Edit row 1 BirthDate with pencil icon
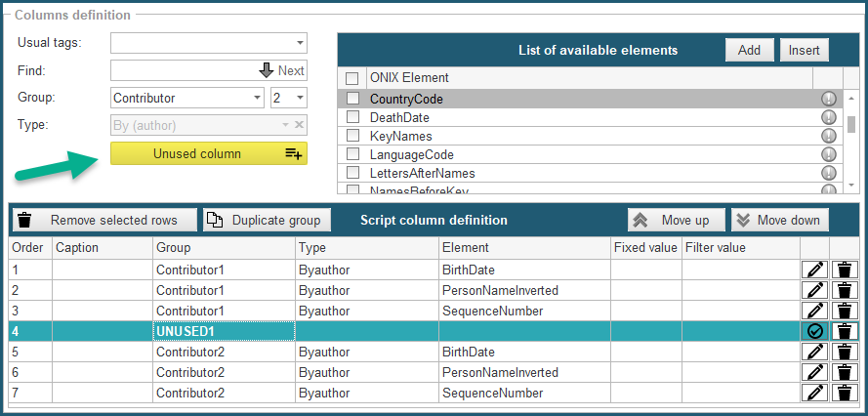 pyautogui.click(x=815, y=270)
